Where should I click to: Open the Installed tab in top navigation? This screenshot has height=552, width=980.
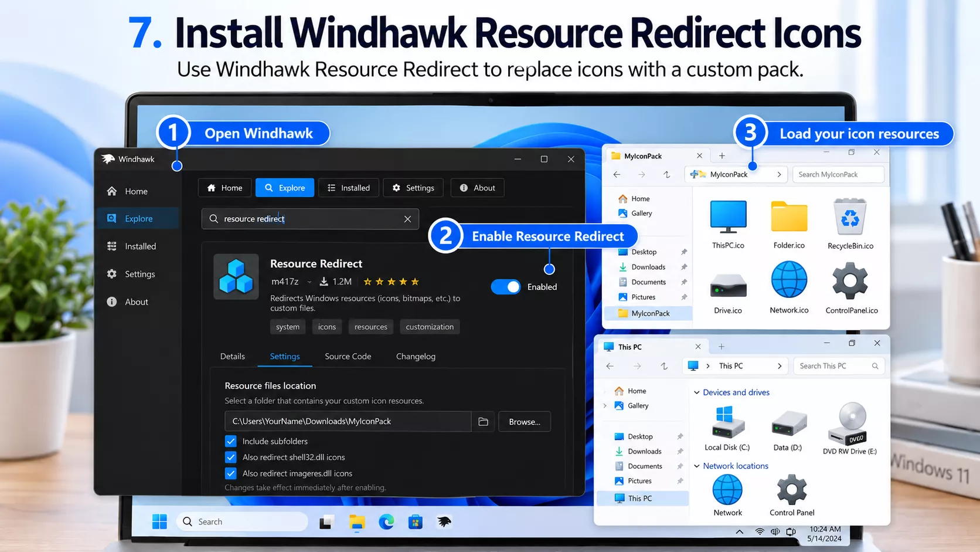(349, 188)
